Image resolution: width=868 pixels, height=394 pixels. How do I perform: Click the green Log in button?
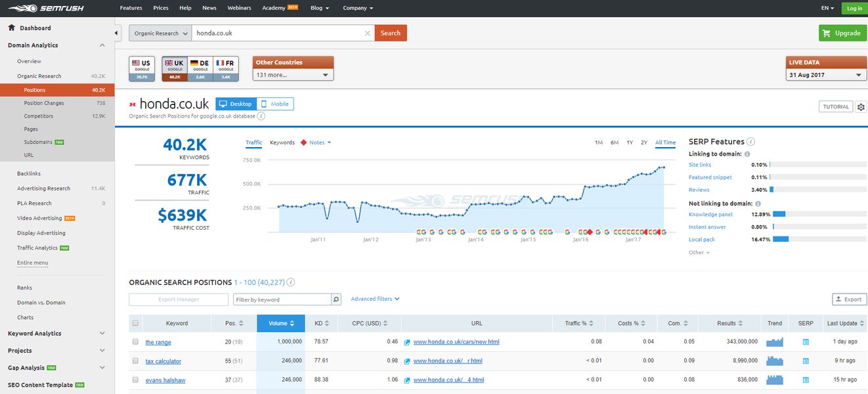pos(854,8)
